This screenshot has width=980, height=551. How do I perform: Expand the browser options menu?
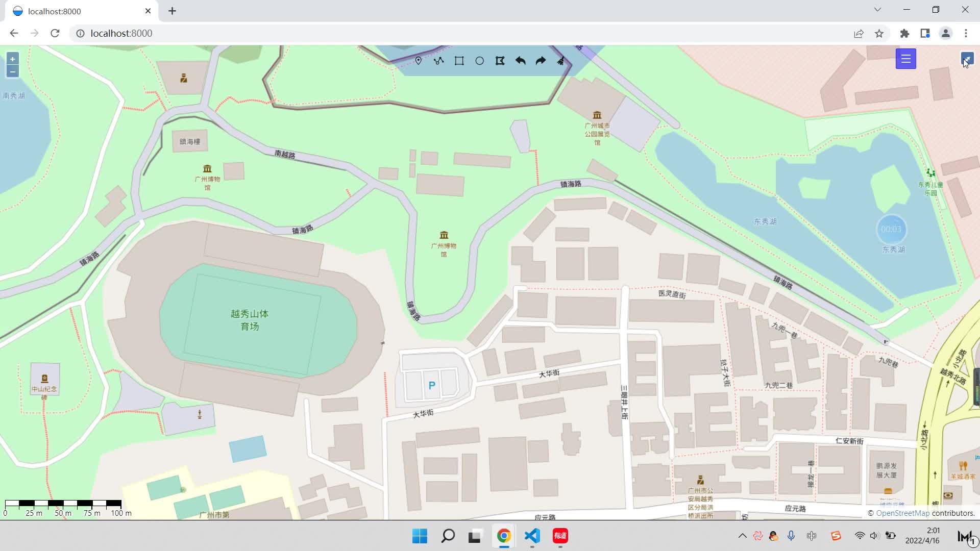pyautogui.click(x=965, y=33)
